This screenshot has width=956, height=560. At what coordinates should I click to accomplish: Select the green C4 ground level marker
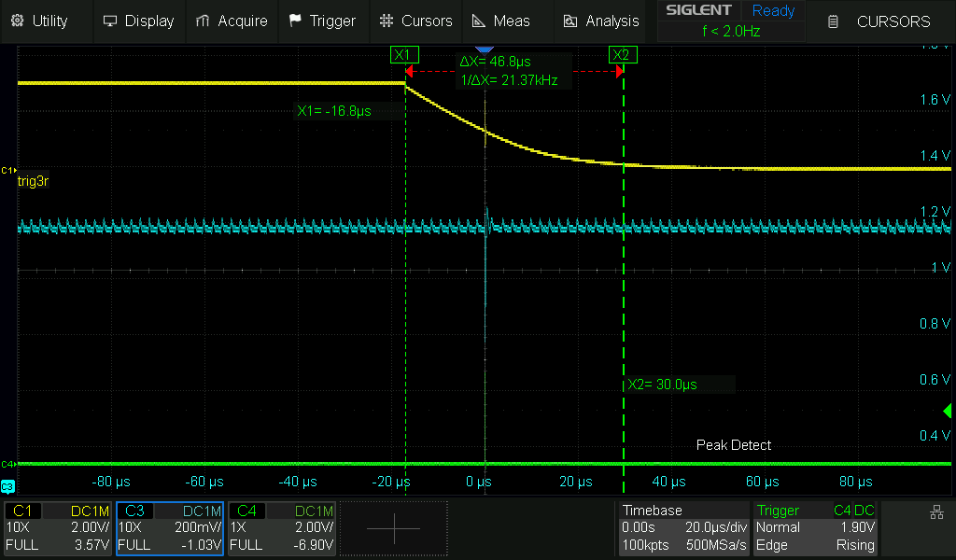(x=7, y=464)
